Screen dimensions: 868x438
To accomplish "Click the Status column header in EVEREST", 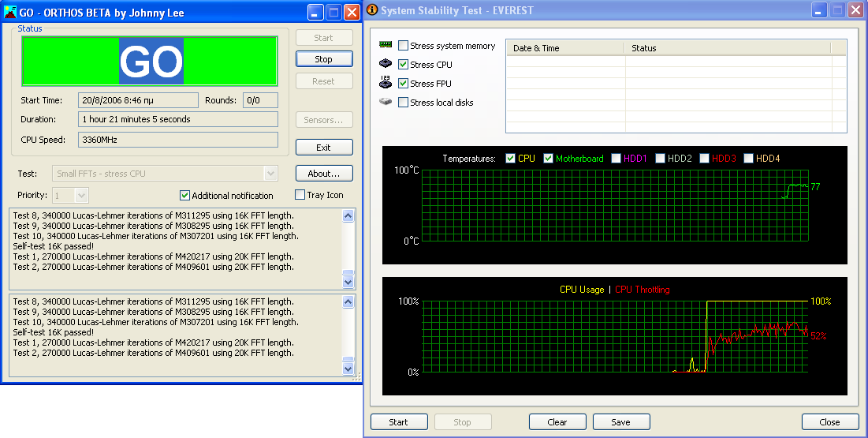I will [728, 48].
